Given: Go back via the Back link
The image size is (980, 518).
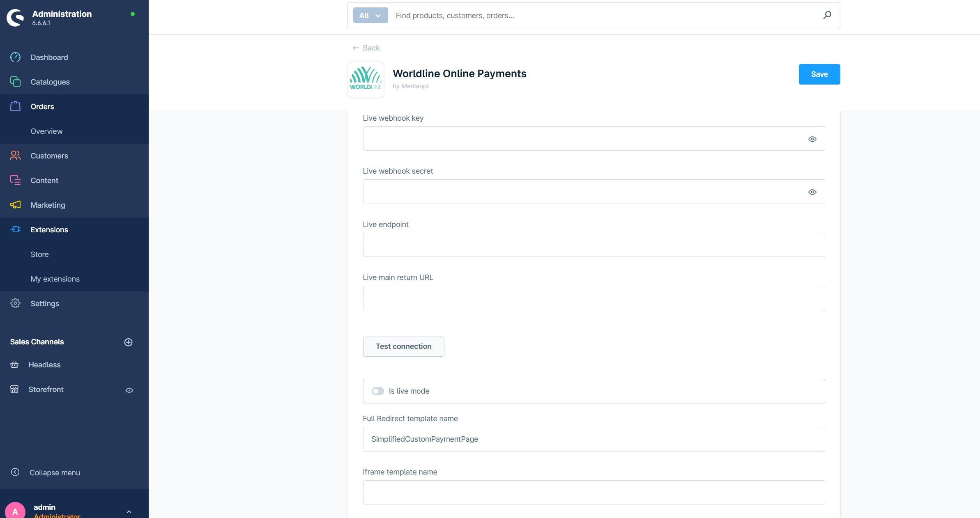Looking at the screenshot, I should click(x=366, y=48).
